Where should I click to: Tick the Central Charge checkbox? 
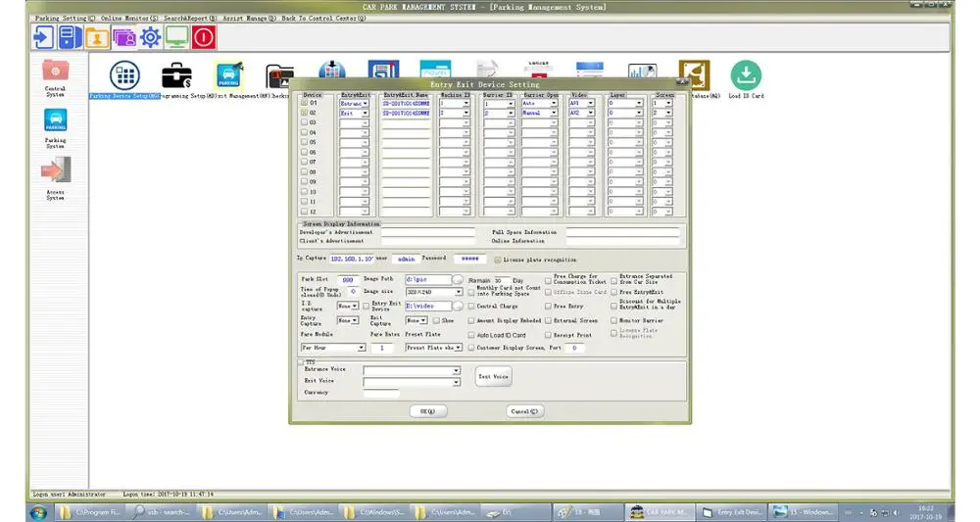[472, 307]
